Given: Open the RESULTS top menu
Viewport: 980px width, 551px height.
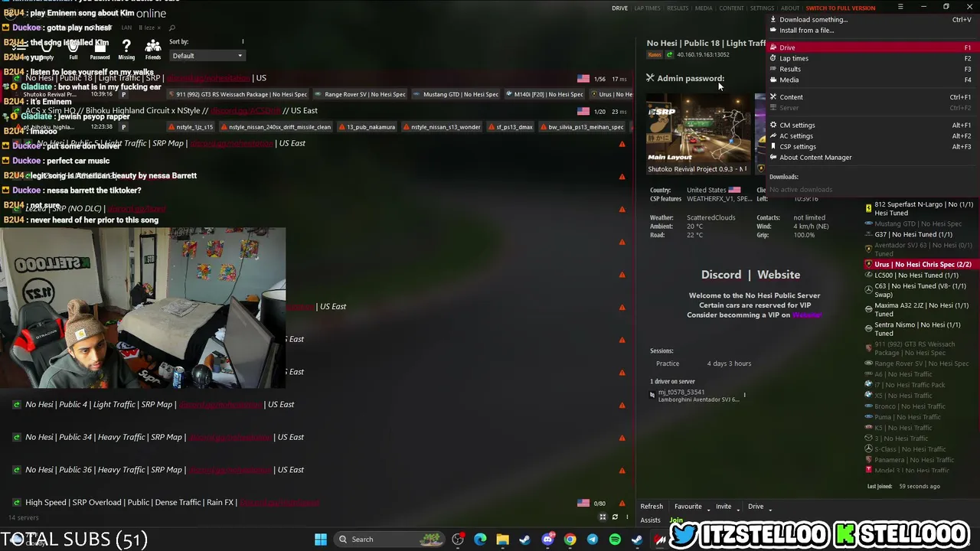Looking at the screenshot, I should pos(678,8).
